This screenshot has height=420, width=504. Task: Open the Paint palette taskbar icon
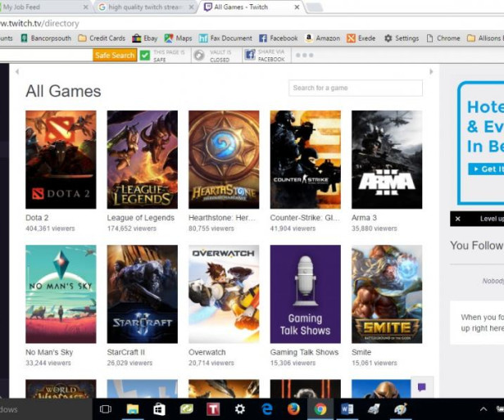pyautogui.click(x=401, y=409)
